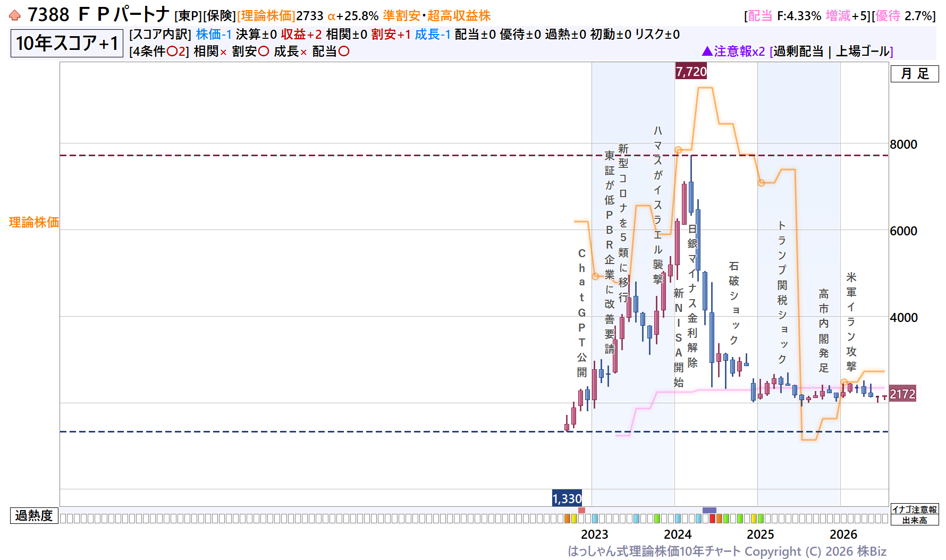Click the 7,720 high price label
Viewport: 946px width, 560px height.
pyautogui.click(x=691, y=71)
